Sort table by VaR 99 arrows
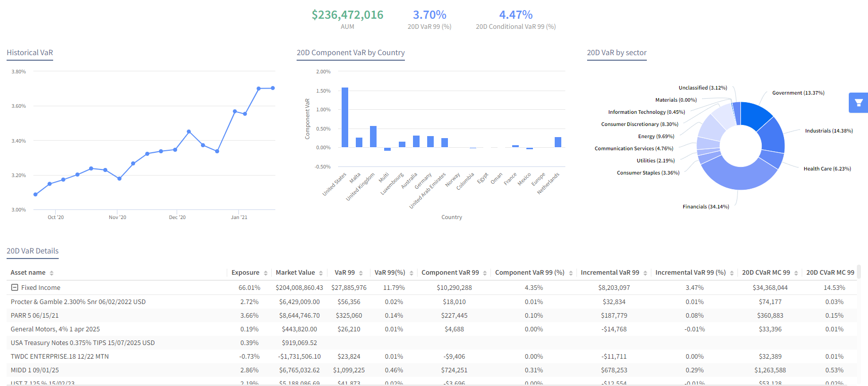The image size is (868, 386). 361,273
